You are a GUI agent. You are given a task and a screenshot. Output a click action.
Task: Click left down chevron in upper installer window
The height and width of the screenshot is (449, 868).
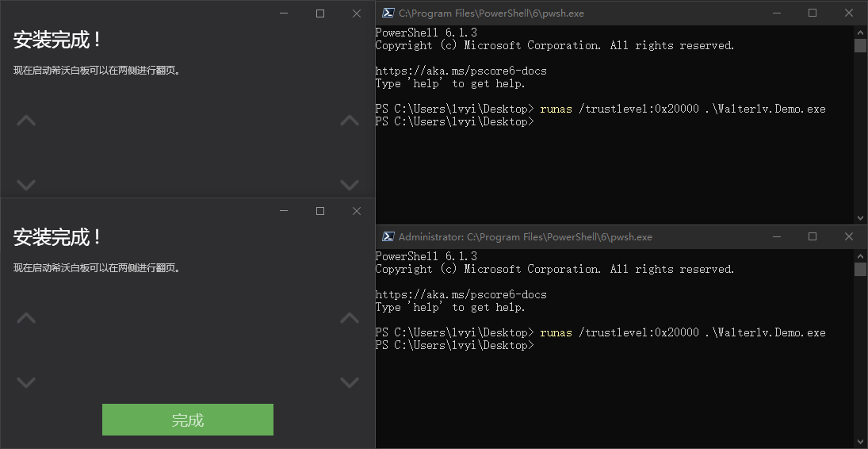(26, 185)
